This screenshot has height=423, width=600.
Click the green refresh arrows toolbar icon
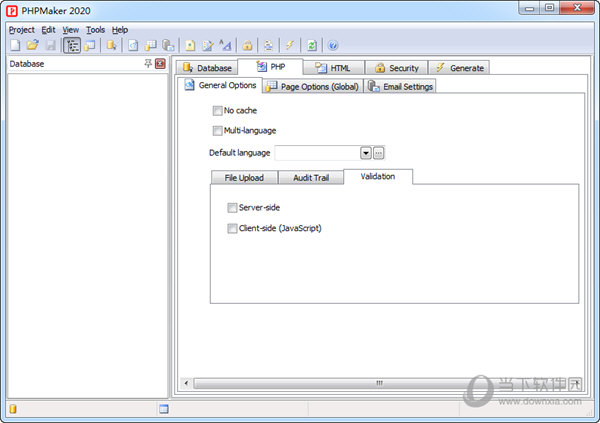(311, 46)
